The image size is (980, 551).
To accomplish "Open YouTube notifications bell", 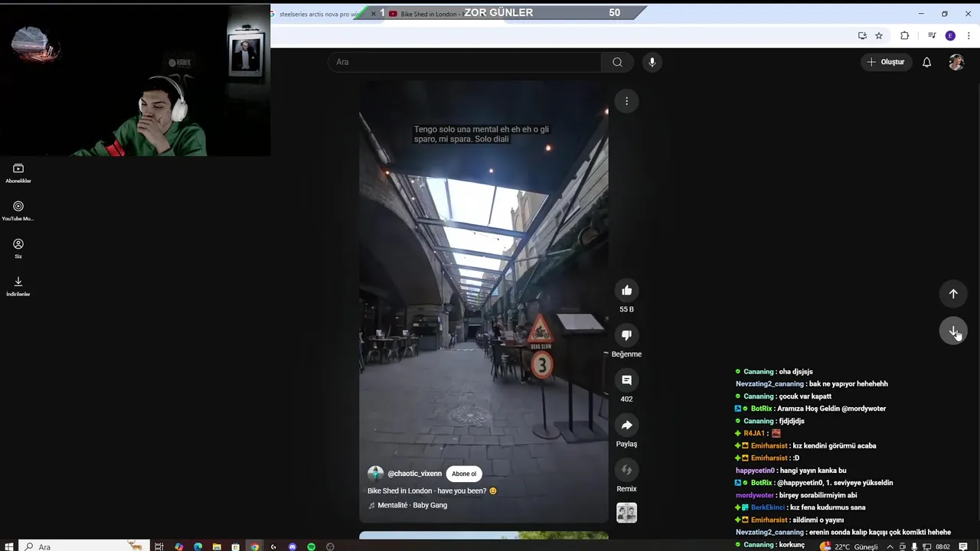I will point(926,62).
